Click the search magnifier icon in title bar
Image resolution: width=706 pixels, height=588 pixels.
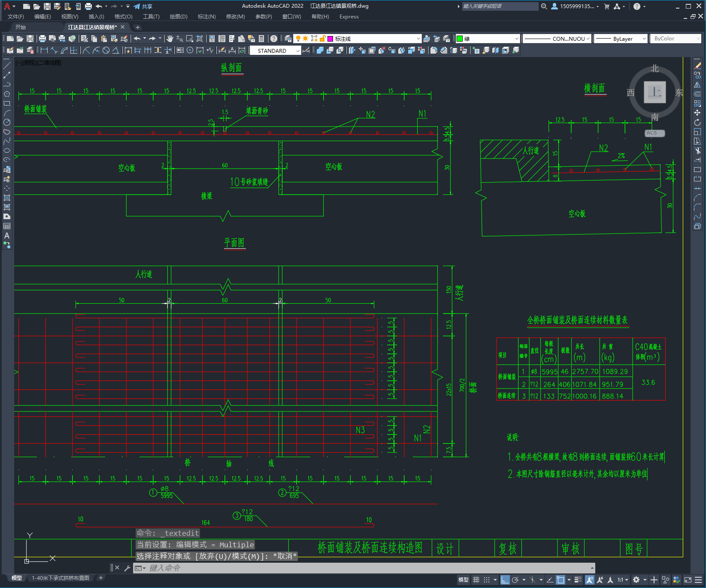(544, 6)
